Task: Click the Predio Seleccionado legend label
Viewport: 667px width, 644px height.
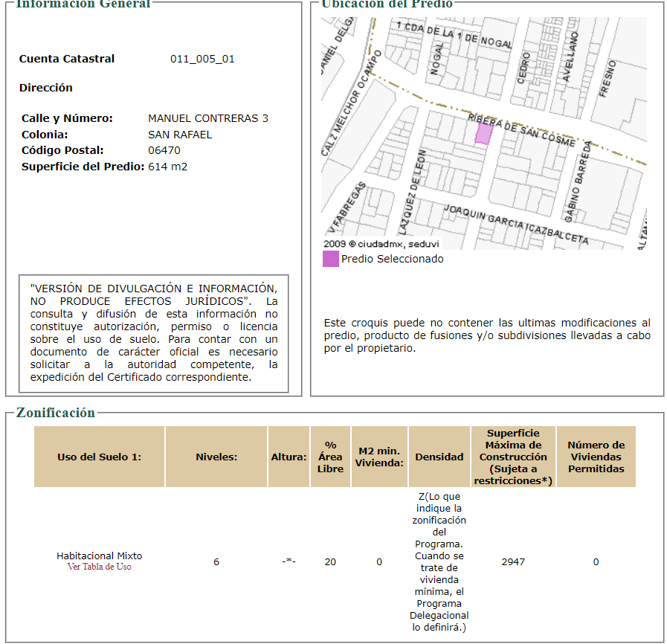Action: 392,259
